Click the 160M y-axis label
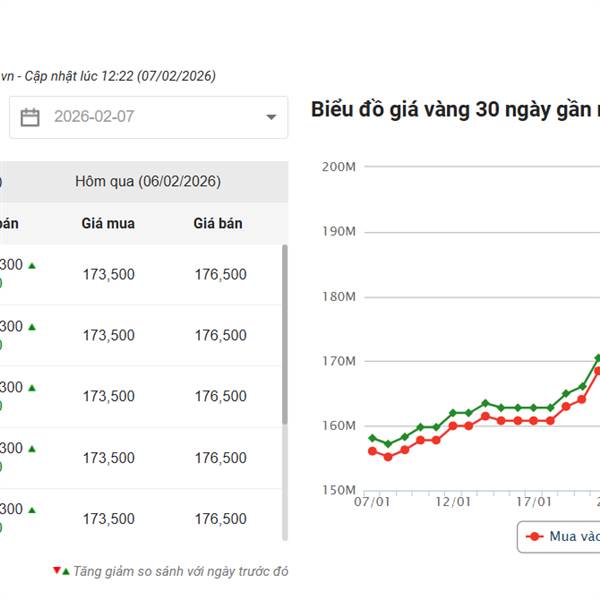The image size is (600, 600). pyautogui.click(x=339, y=426)
